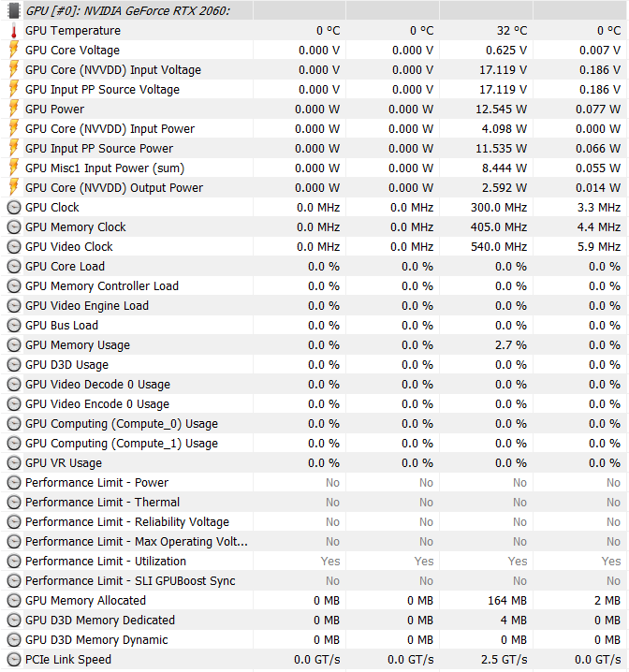
Task: Click lightning icon beside GPU Input PP Source Power
Action: [14, 148]
